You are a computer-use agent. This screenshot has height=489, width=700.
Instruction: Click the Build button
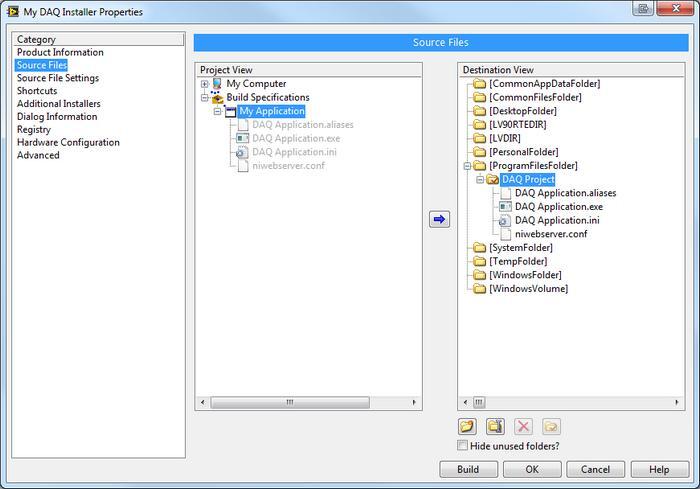[x=468, y=469]
